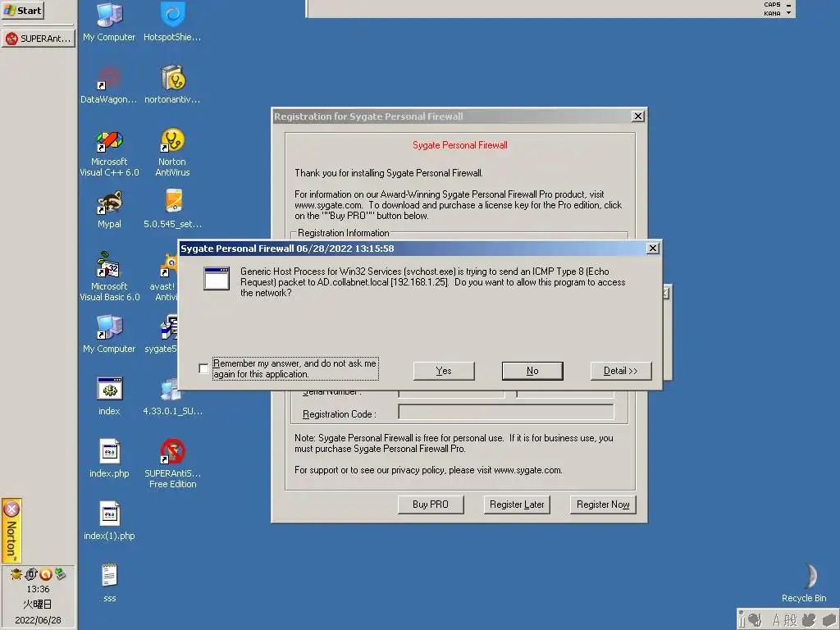Click the IME input mode 'A' indicator

pos(777,620)
